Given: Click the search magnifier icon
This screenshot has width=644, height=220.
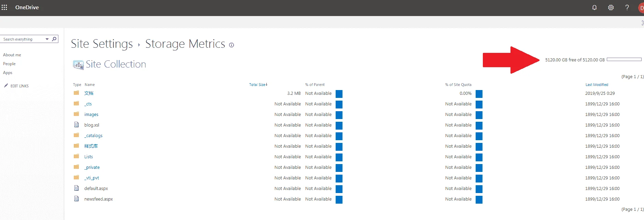Looking at the screenshot, I should point(54,39).
